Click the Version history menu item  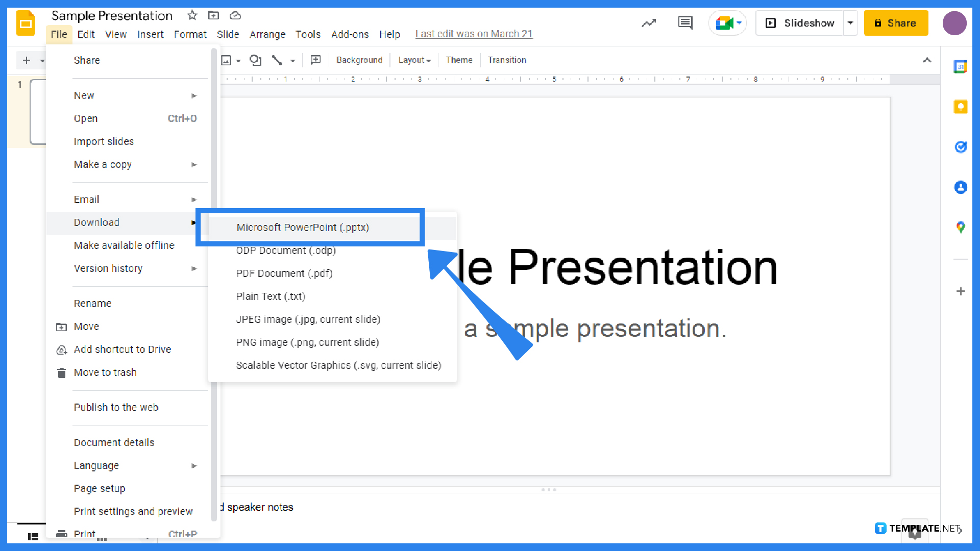pyautogui.click(x=108, y=268)
